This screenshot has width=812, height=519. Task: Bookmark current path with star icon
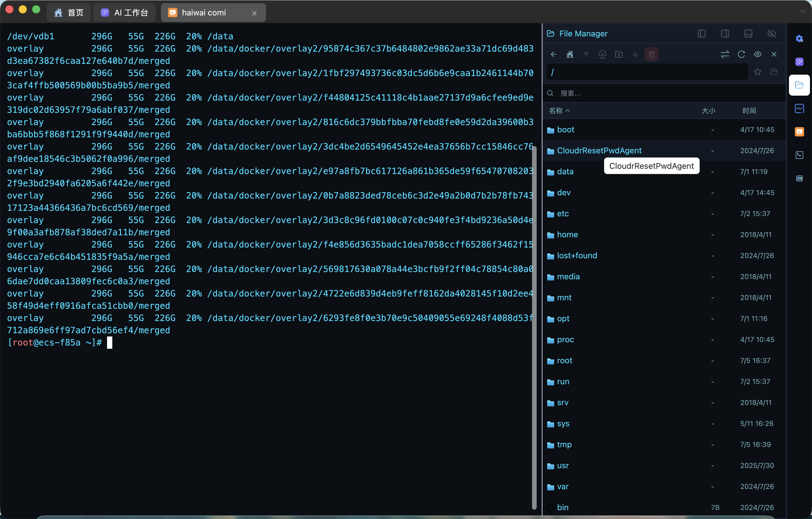[x=757, y=72]
